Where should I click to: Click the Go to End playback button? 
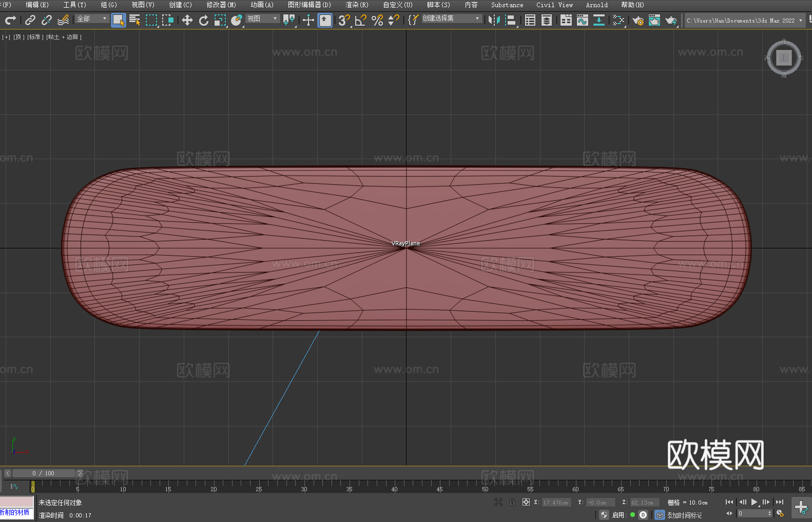pos(780,502)
